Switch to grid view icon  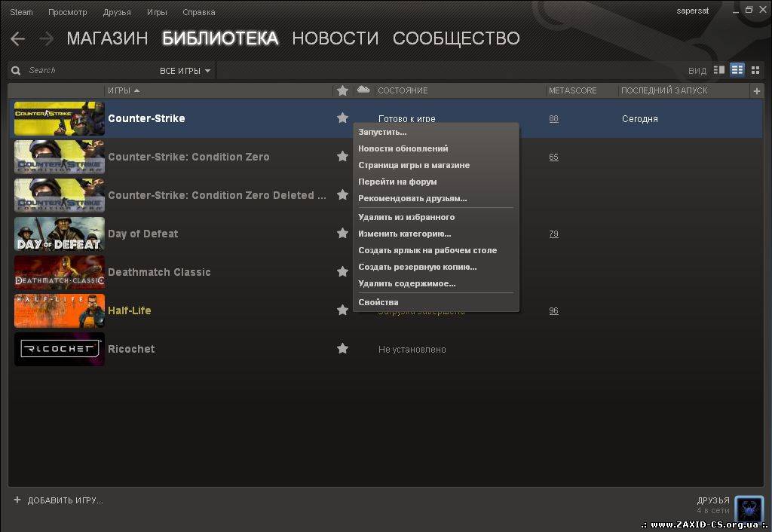(x=755, y=71)
